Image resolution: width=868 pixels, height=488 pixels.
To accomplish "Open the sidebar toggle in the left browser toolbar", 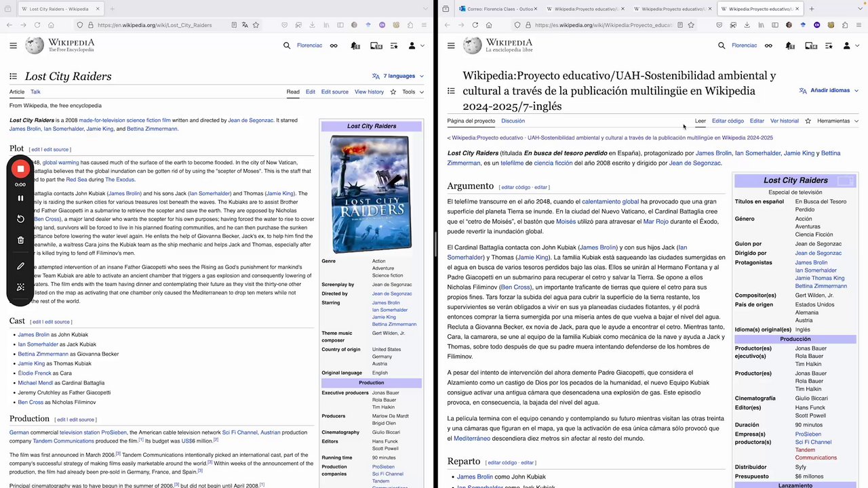I will (340, 25).
